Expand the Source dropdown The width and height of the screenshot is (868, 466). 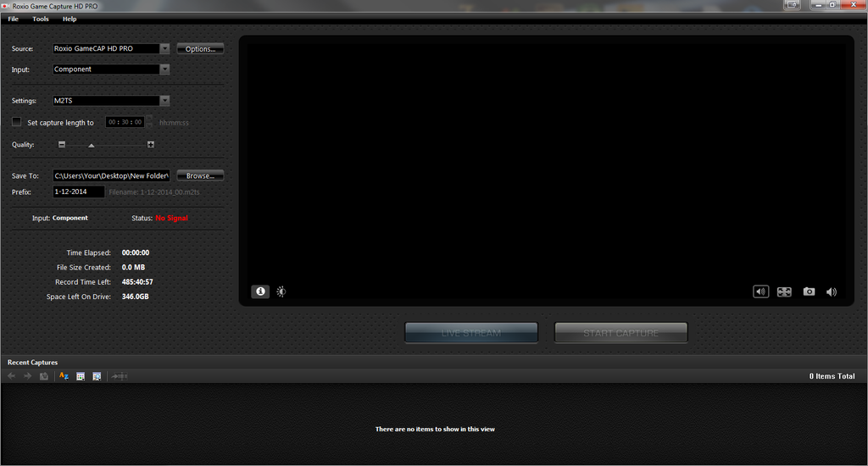[x=164, y=48]
